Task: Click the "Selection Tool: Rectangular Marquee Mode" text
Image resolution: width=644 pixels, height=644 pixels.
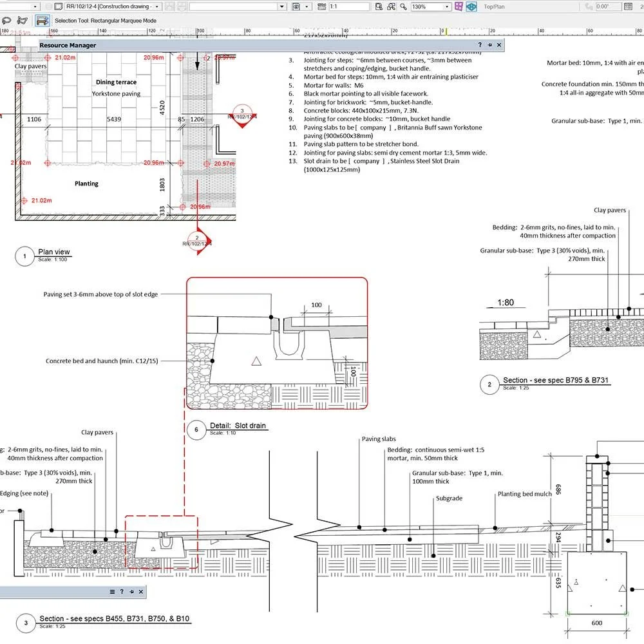Action: click(x=105, y=21)
